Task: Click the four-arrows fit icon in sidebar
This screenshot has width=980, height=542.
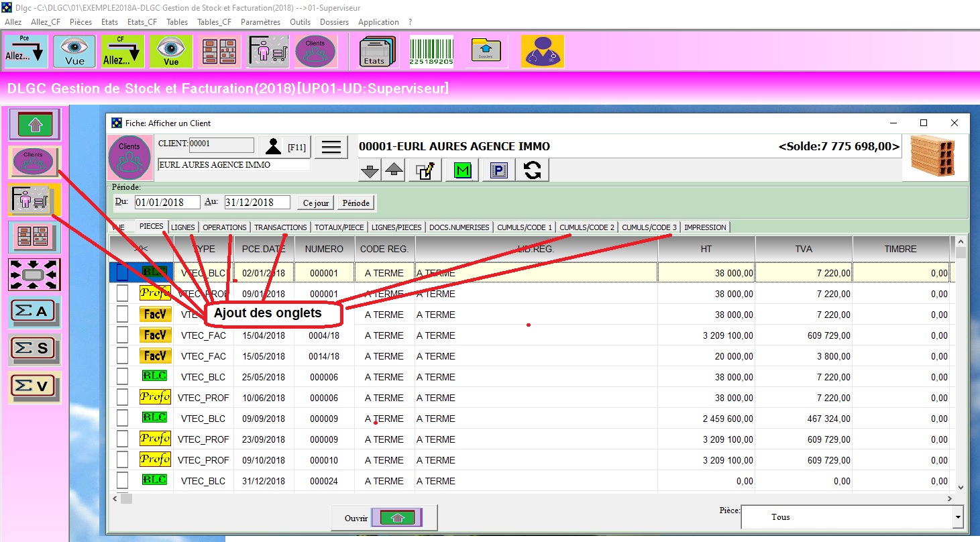Action: [x=35, y=274]
